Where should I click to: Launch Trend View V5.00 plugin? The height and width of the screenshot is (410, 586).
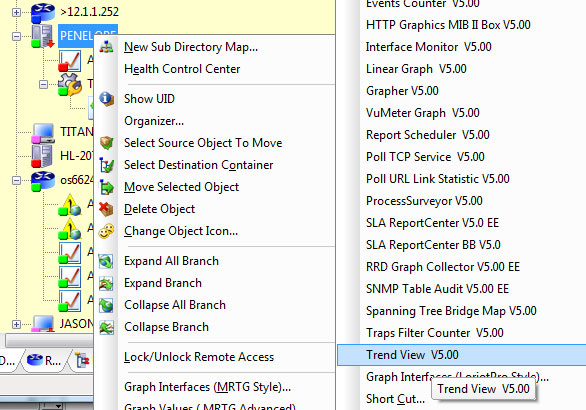coord(462,355)
